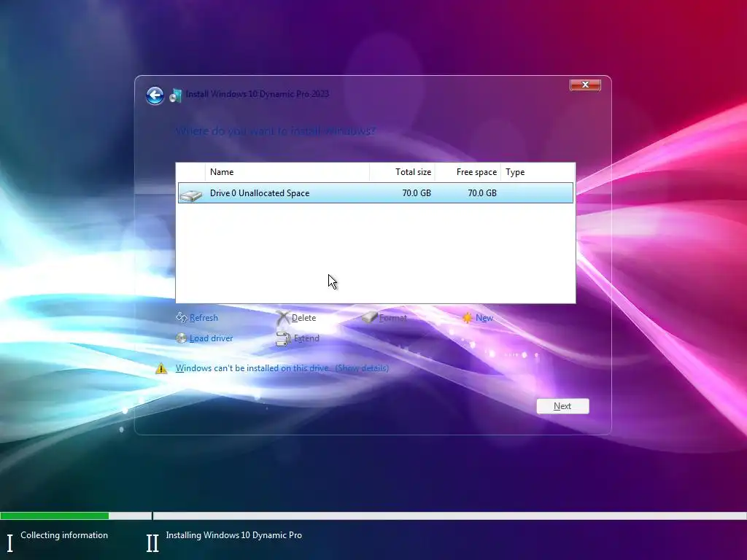Click the Extend drive icon
This screenshot has height=560, width=747.
[284, 338]
